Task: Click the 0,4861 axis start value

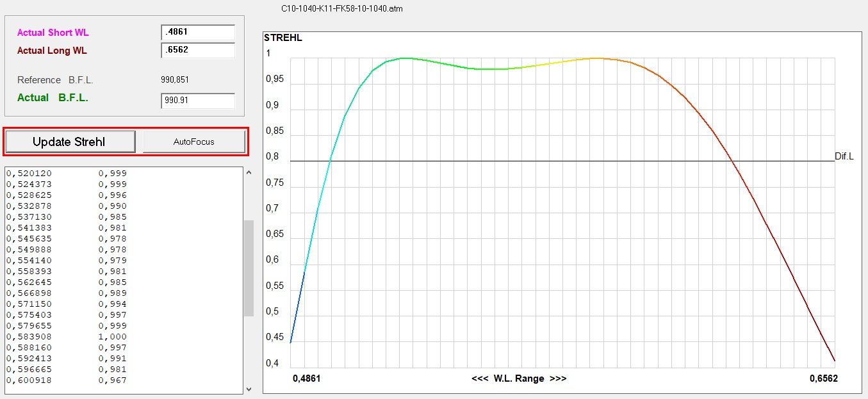Action: (307, 379)
